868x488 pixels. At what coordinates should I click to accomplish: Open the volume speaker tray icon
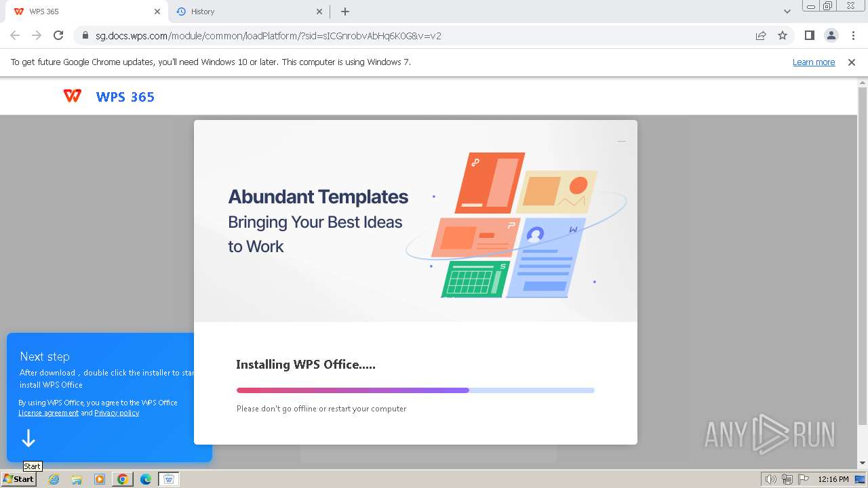click(x=770, y=479)
